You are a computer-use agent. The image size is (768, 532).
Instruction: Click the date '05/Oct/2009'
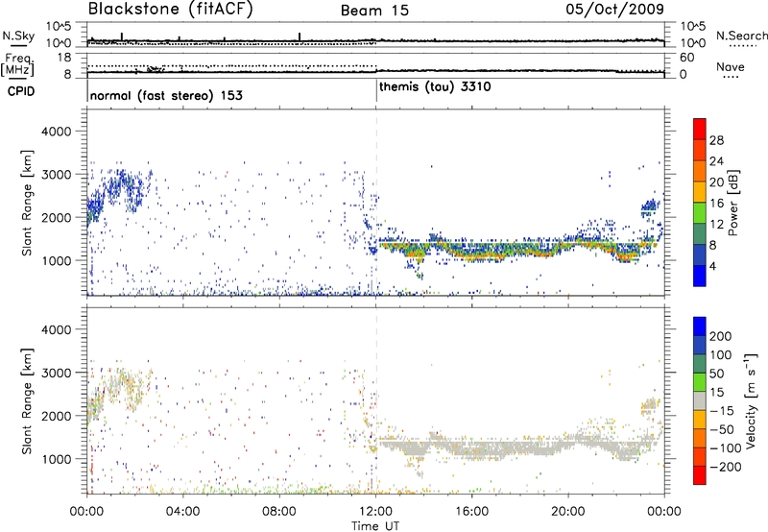pyautogui.click(x=615, y=9)
